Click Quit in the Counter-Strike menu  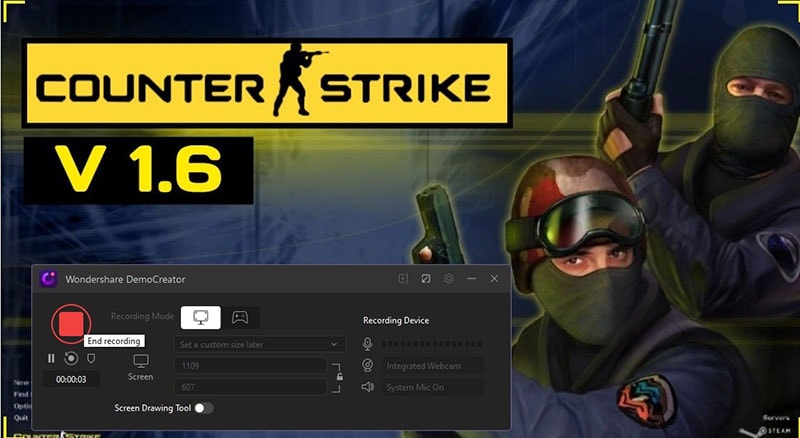pos(21,418)
